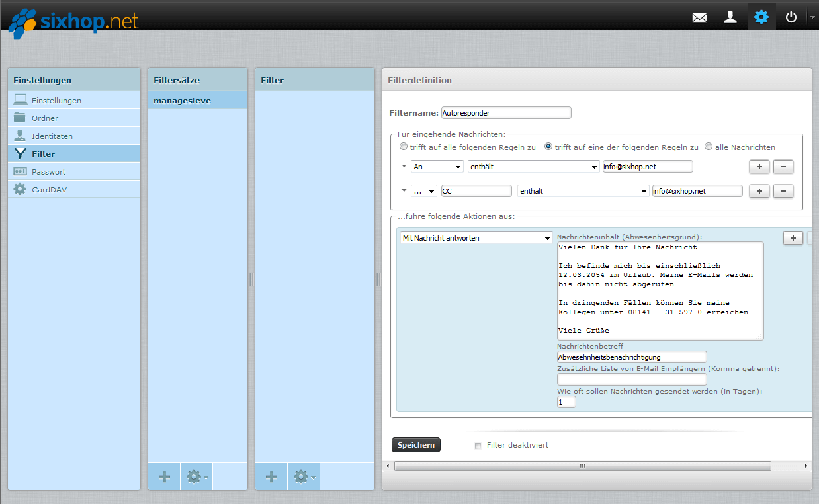The height and width of the screenshot is (504, 819).
Task: Open the CardDAV section
Action: pyautogui.click(x=74, y=190)
